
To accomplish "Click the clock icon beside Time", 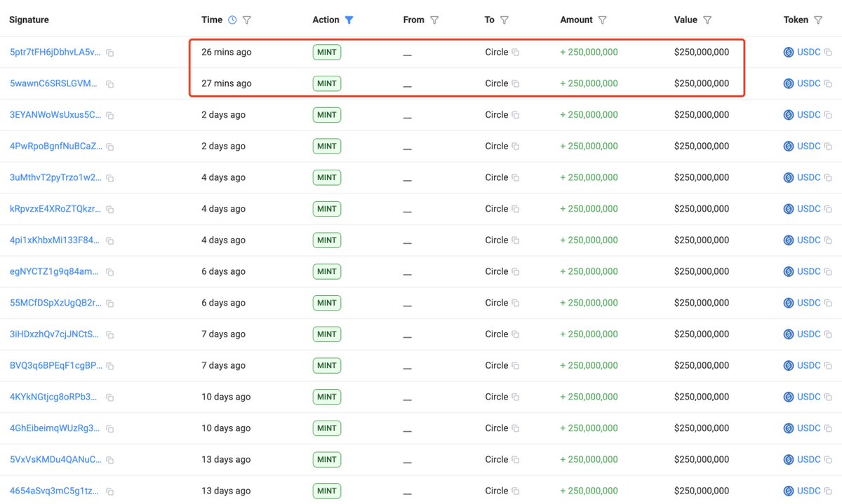I will click(232, 20).
